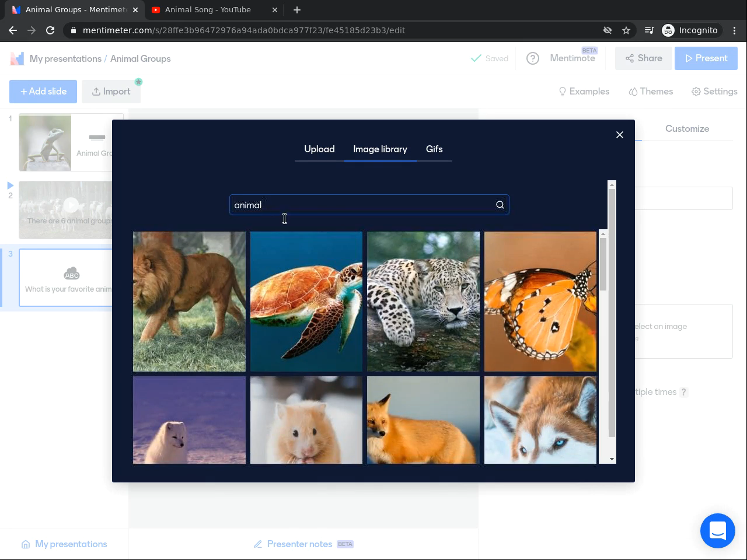Image resolution: width=747 pixels, height=560 pixels.
Task: Click the site lock icon in address bar
Action: point(73,30)
